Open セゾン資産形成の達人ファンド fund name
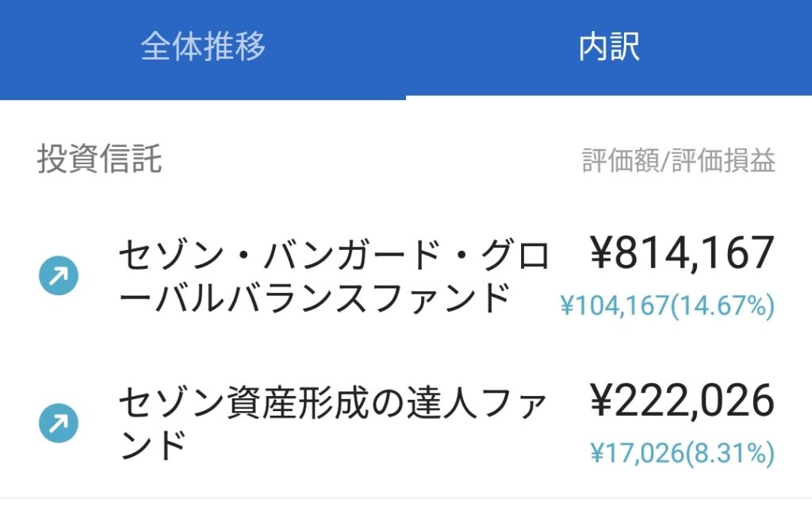 click(332, 424)
